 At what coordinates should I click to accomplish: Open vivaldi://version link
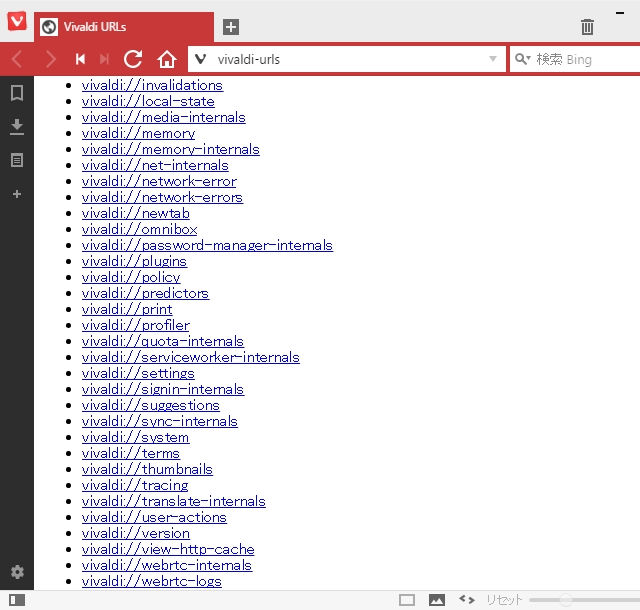(x=136, y=533)
